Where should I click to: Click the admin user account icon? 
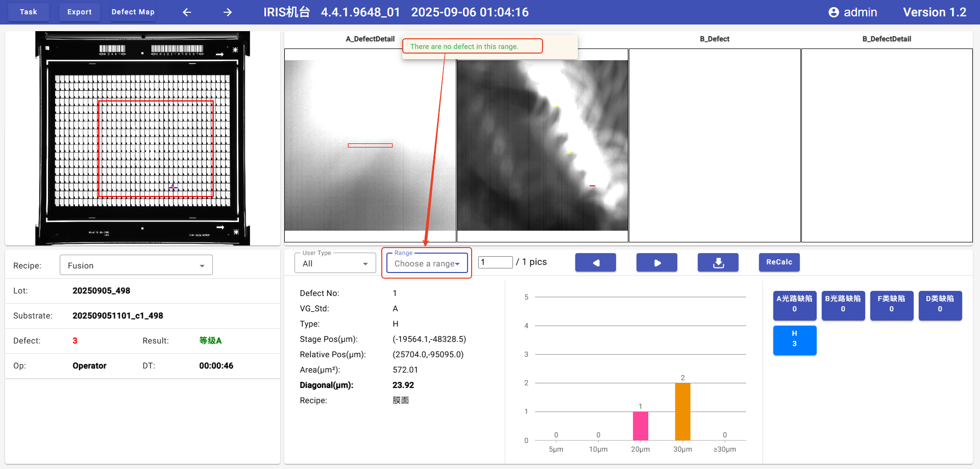[834, 12]
